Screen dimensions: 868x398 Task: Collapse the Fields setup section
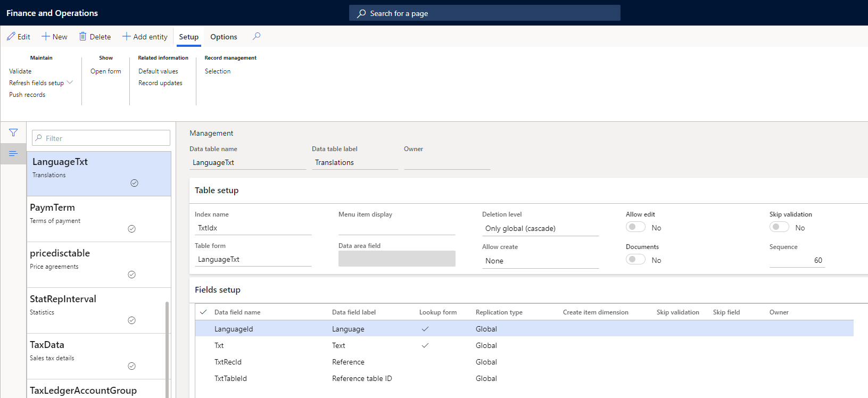218,290
